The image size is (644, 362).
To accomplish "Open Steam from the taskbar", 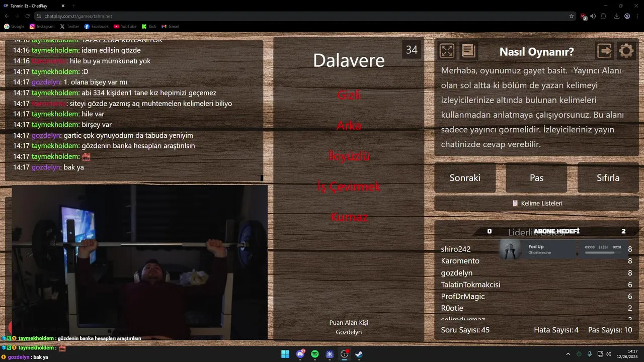I will tap(359, 354).
